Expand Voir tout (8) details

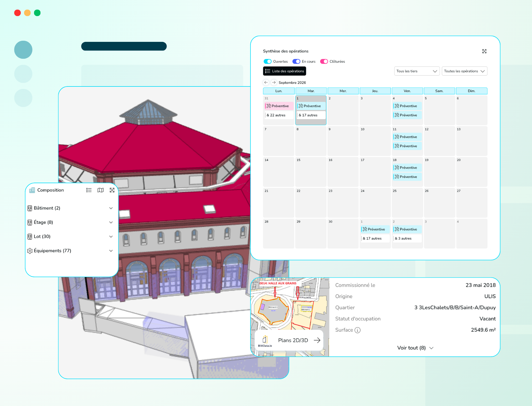[x=415, y=348]
